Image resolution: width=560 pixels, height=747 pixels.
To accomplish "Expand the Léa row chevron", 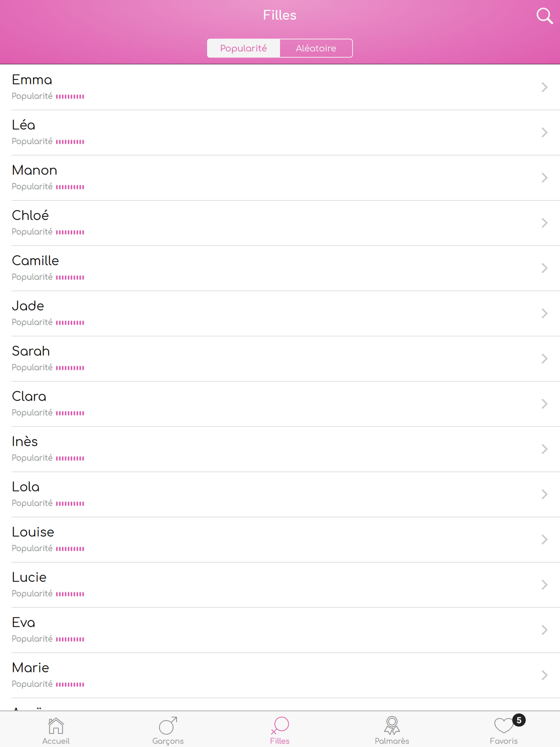I will [544, 132].
